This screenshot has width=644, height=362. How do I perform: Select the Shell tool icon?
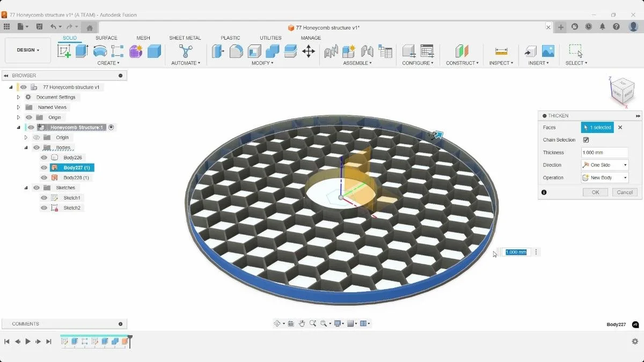tap(254, 51)
